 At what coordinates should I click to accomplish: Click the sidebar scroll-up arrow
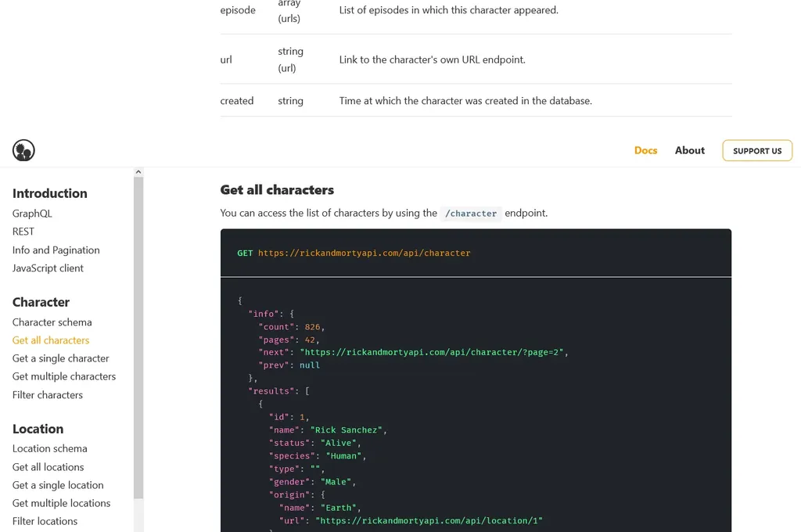(138, 172)
